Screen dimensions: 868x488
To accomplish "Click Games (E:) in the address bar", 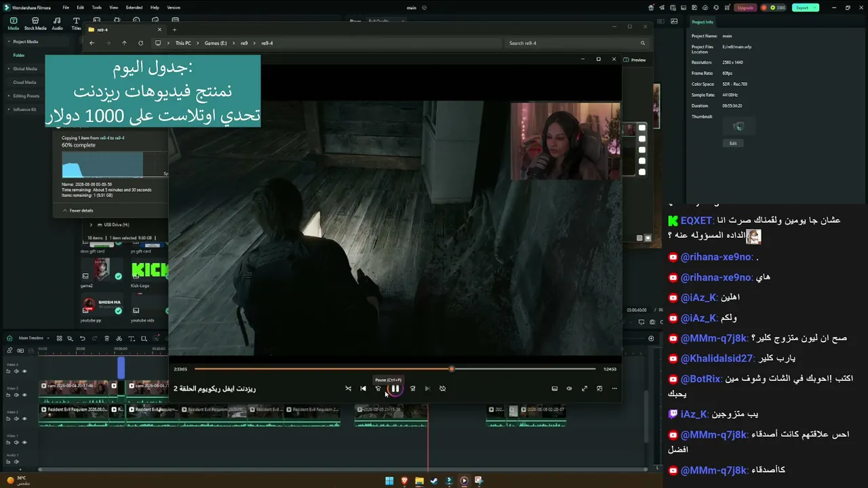I will (x=216, y=43).
